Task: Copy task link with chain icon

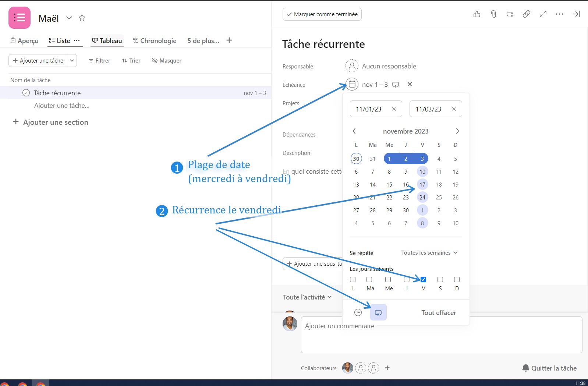Action: (527, 14)
